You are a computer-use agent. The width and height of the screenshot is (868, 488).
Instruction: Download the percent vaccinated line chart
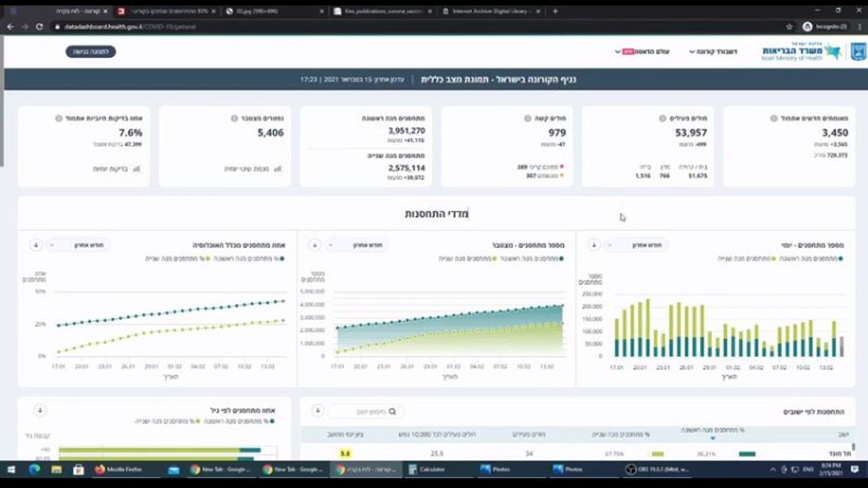pyautogui.click(x=37, y=245)
